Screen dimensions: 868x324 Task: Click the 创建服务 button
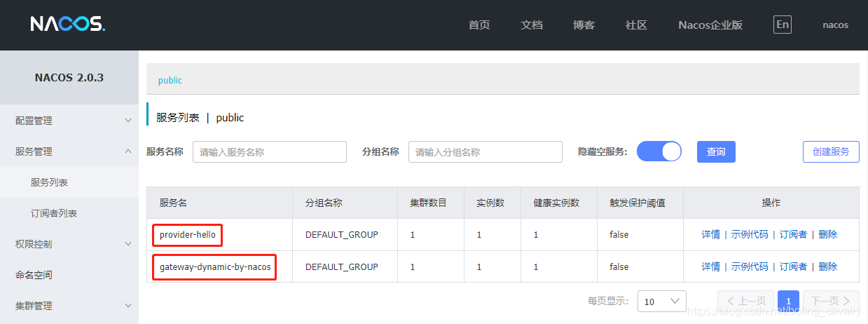tap(831, 151)
